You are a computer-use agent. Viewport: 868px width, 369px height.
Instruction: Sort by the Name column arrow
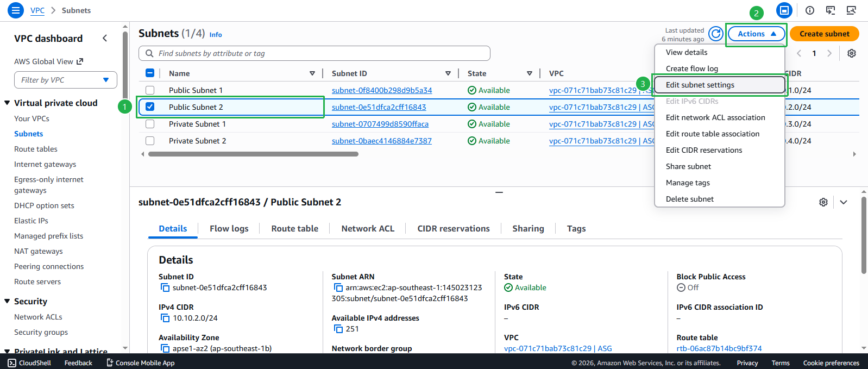pos(312,73)
